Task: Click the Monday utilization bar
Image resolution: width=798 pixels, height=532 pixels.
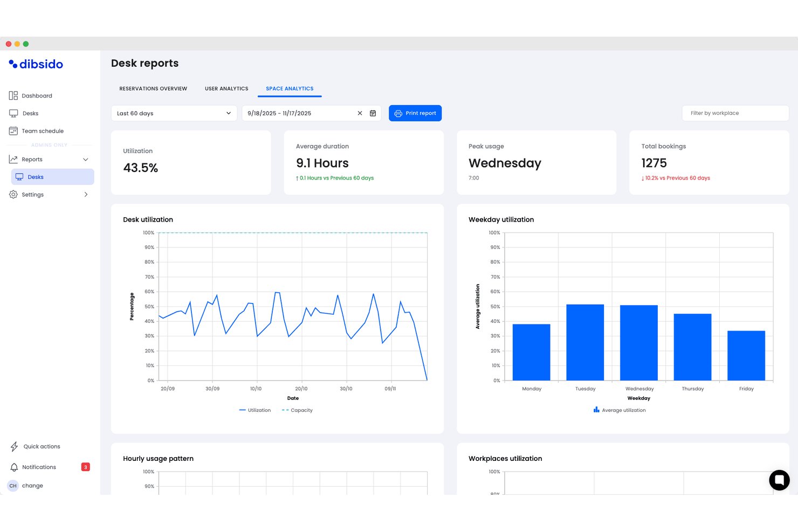Action: [531, 353]
